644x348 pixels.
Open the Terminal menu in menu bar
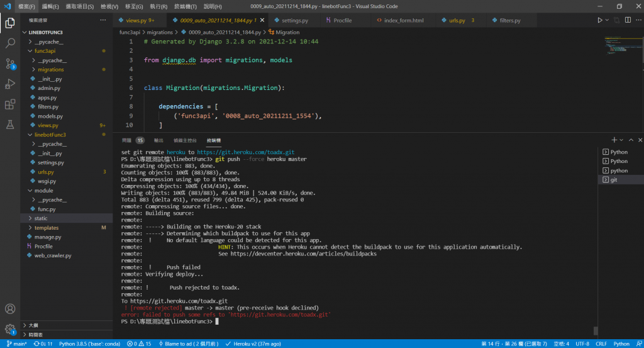click(x=186, y=6)
